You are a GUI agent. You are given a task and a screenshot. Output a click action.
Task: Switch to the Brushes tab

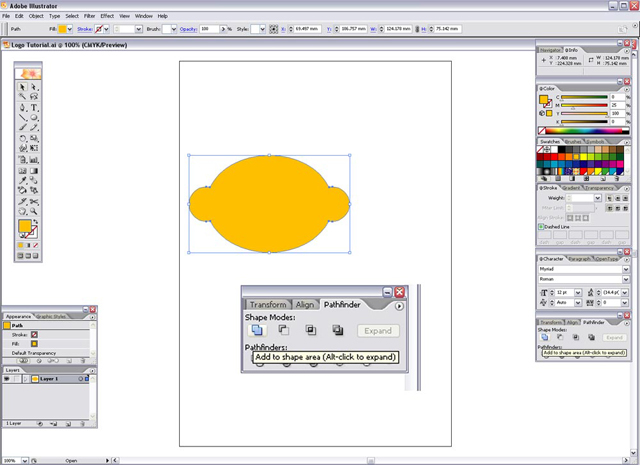click(573, 142)
